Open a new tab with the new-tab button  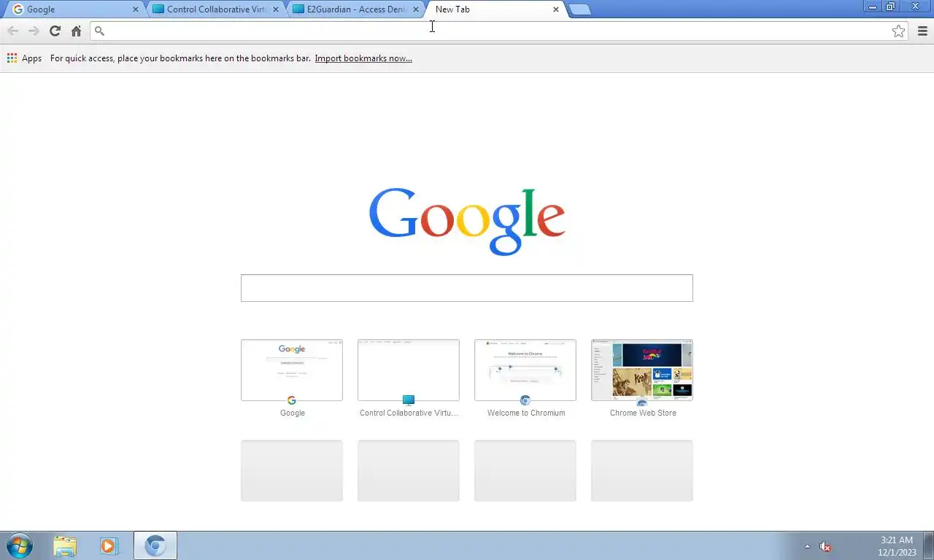[x=580, y=9]
